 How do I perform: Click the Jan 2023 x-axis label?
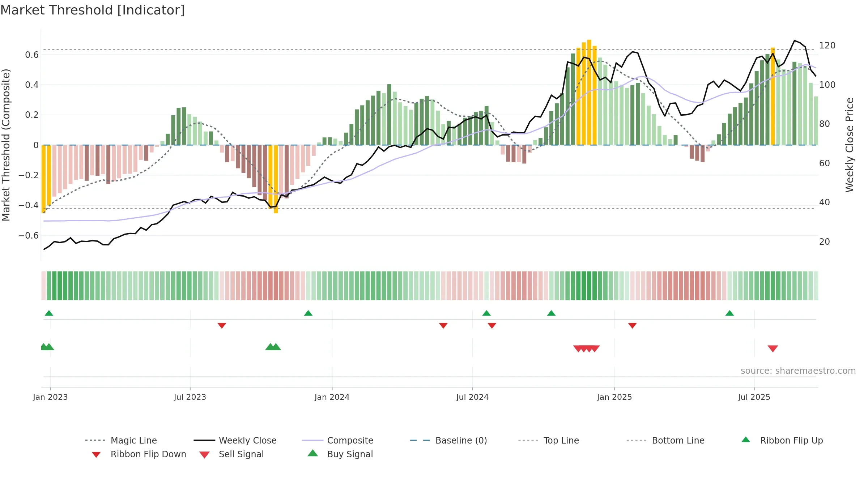[x=50, y=397]
